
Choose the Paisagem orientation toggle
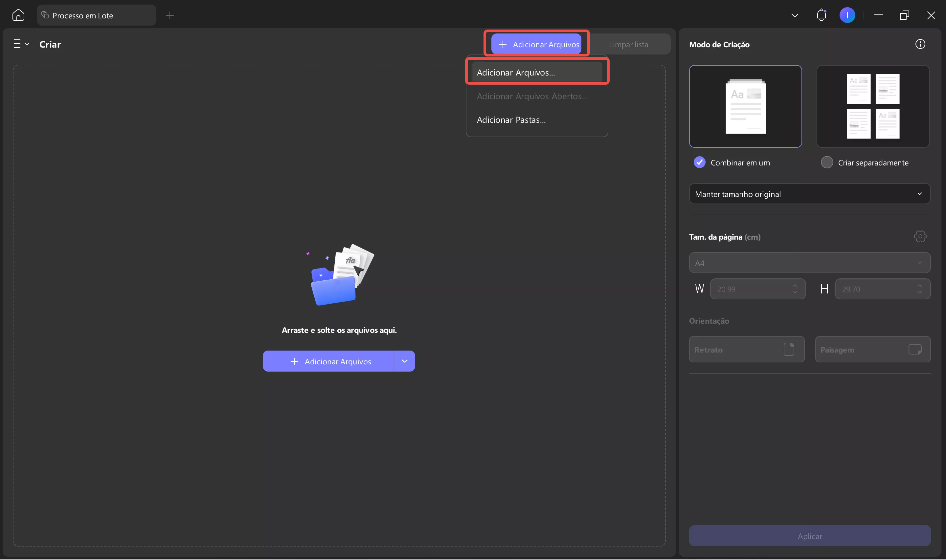[872, 350]
